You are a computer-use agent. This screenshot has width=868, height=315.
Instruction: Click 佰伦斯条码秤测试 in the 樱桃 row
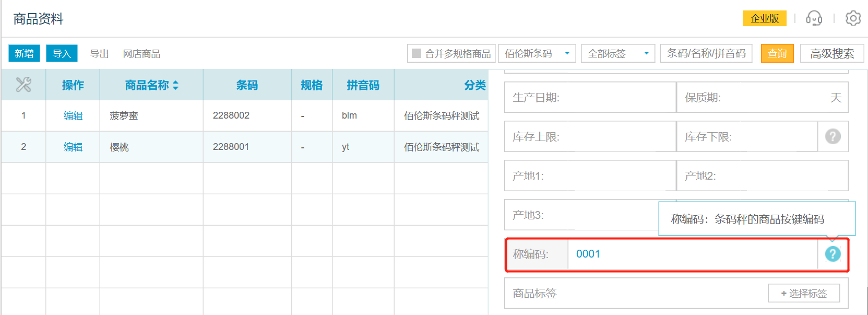tap(442, 147)
